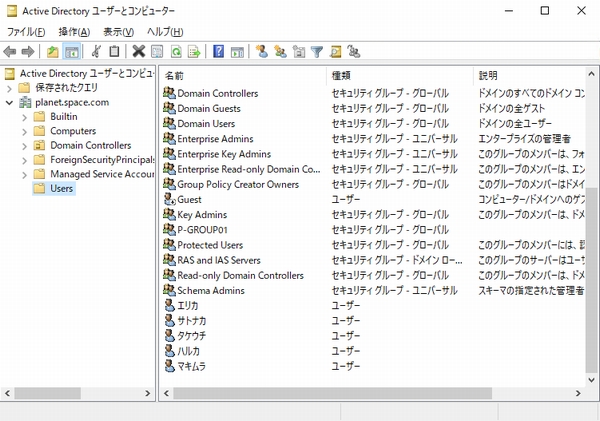Click the Cut scissors icon

point(96,51)
